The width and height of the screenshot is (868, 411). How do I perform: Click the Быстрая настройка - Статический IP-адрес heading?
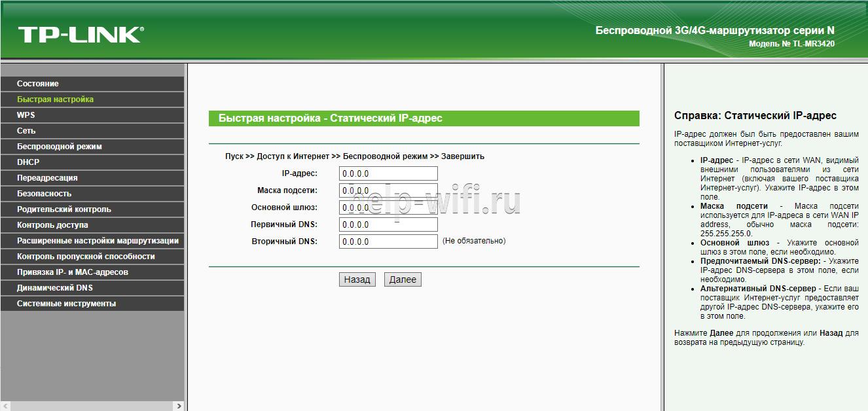click(x=331, y=118)
